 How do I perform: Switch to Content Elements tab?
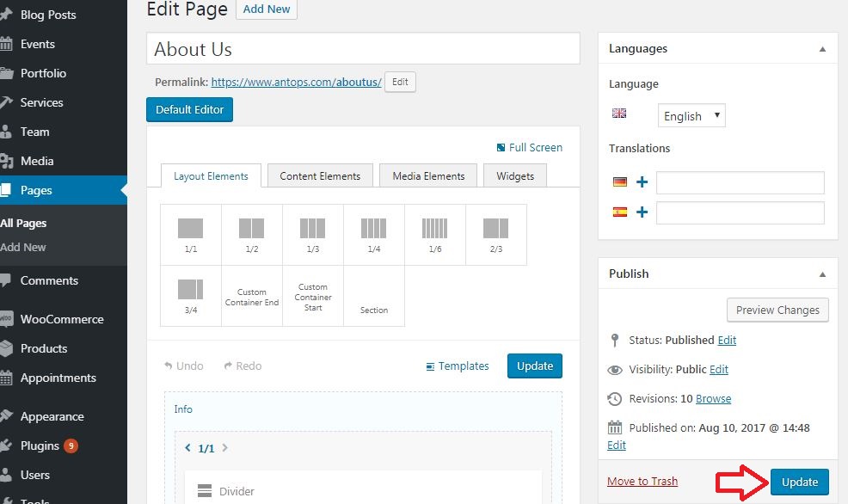320,175
